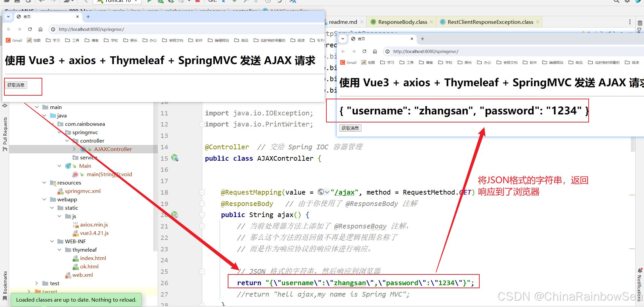
Task: Open springmvc.xml in project tree
Action: point(83,191)
